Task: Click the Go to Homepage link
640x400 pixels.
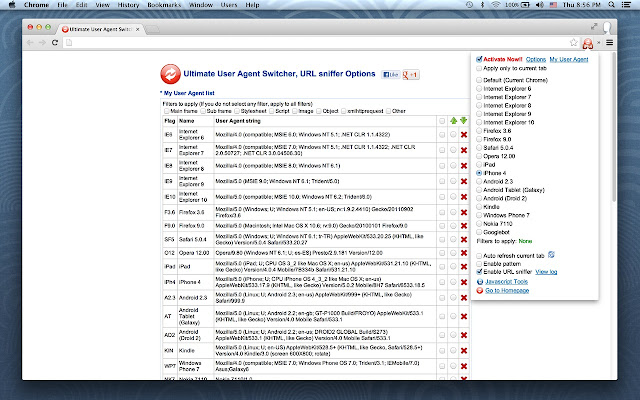Action: coord(507,291)
